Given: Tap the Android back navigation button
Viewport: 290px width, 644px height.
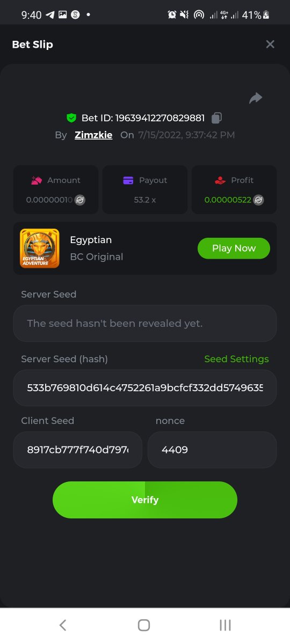Looking at the screenshot, I should click(63, 625).
